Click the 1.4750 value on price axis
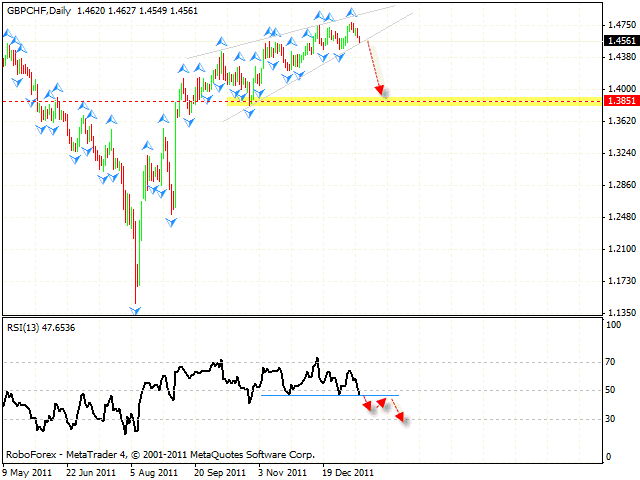640x480 pixels. (x=616, y=24)
